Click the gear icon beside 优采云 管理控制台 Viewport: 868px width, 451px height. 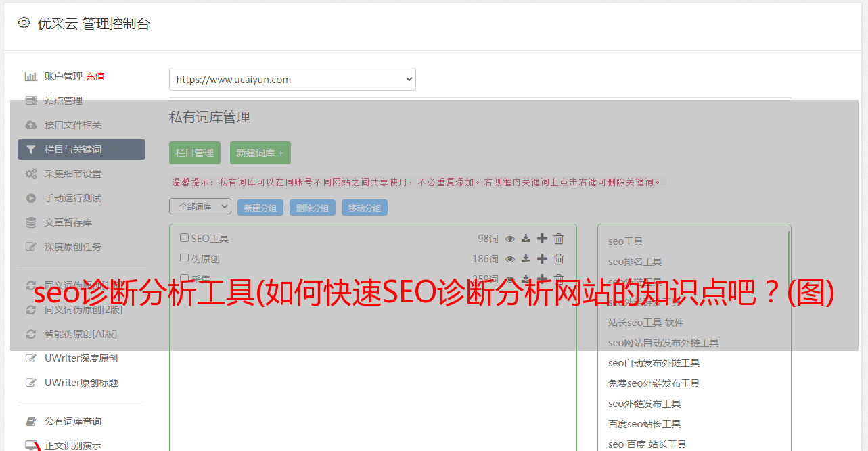click(24, 23)
